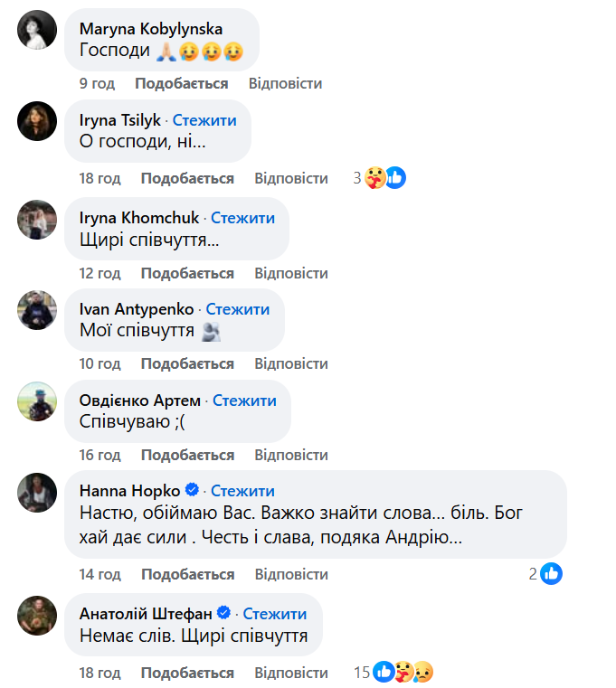Click Hanna Hopko's avatar photo
Screen dimensions: 616x688
pos(38,493)
